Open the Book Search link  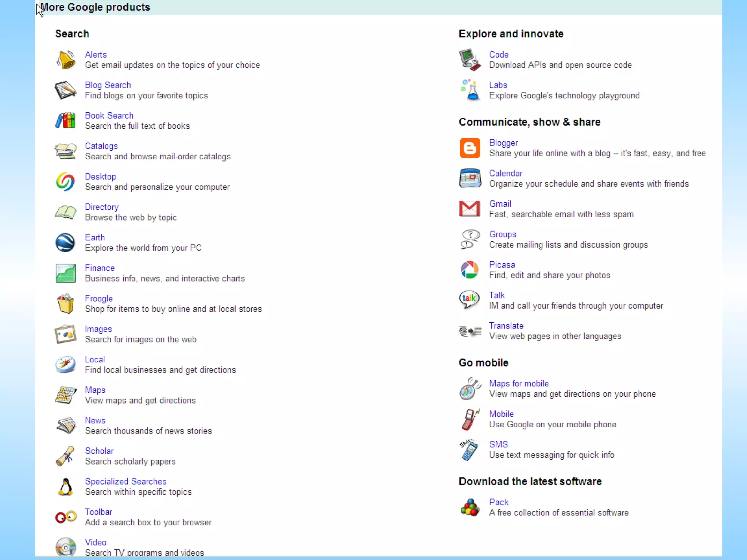(109, 116)
